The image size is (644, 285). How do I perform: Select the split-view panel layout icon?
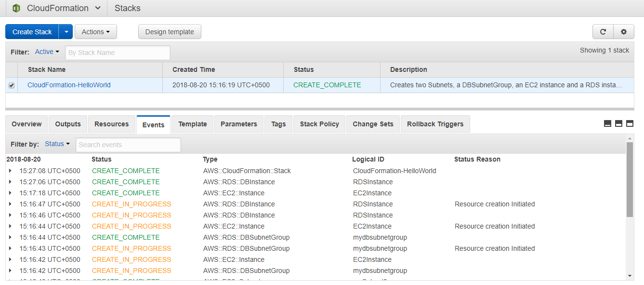pos(618,123)
